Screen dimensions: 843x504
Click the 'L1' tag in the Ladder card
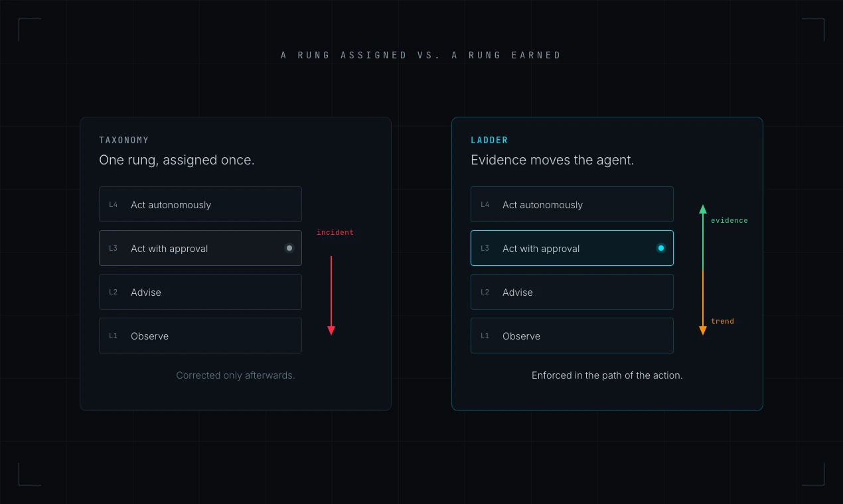tap(485, 336)
